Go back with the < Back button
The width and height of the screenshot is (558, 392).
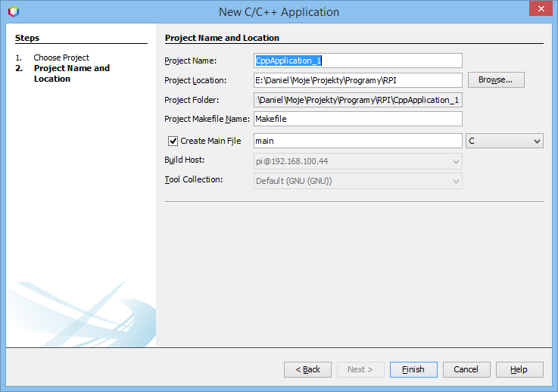coord(307,369)
